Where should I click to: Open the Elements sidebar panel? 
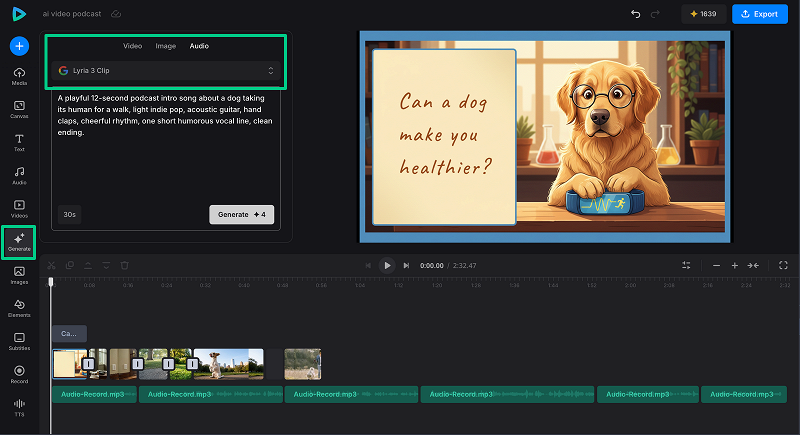point(19,308)
